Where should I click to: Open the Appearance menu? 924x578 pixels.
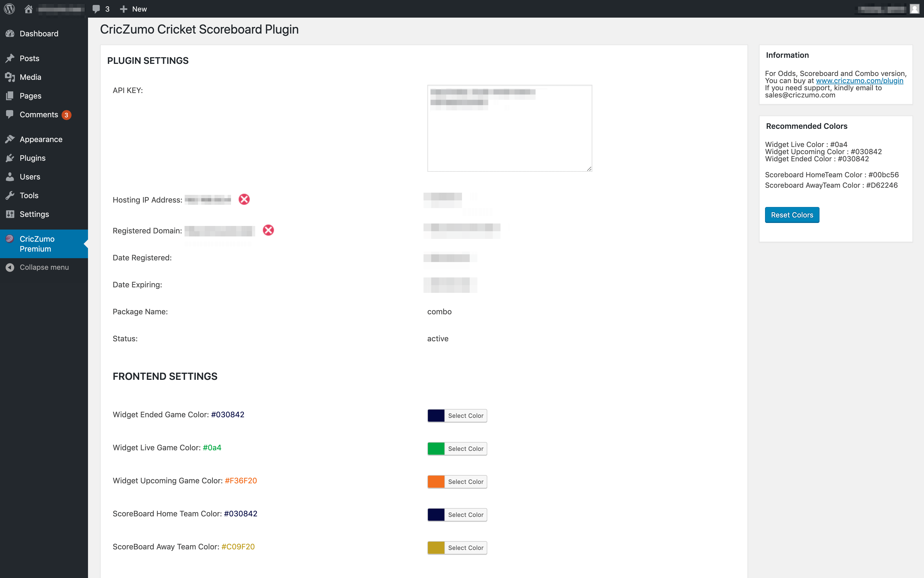(44, 140)
